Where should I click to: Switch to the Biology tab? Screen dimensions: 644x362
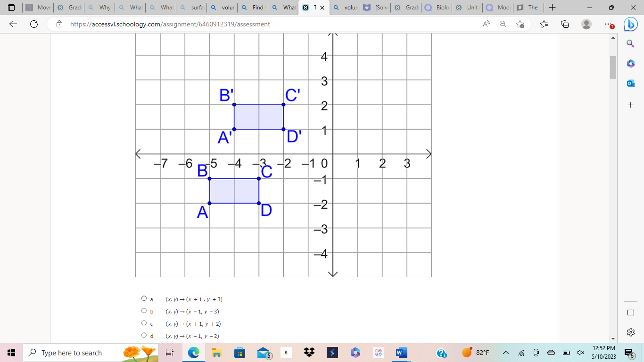coord(436,8)
